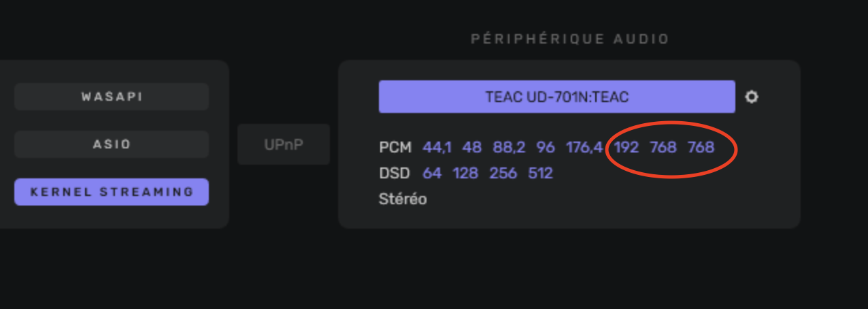Viewport: 868px width, 309px height.
Task: Click the PCM 44,1 sample rate
Action: coord(437,147)
